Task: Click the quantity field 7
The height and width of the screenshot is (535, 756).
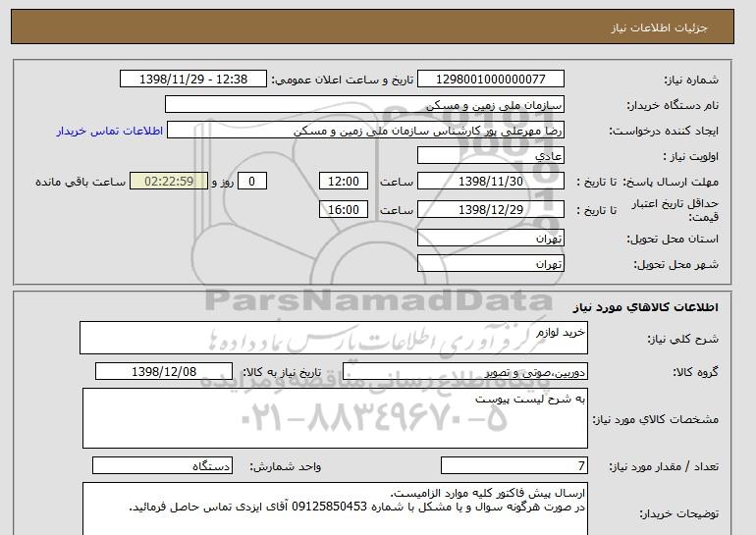Action: [x=514, y=466]
